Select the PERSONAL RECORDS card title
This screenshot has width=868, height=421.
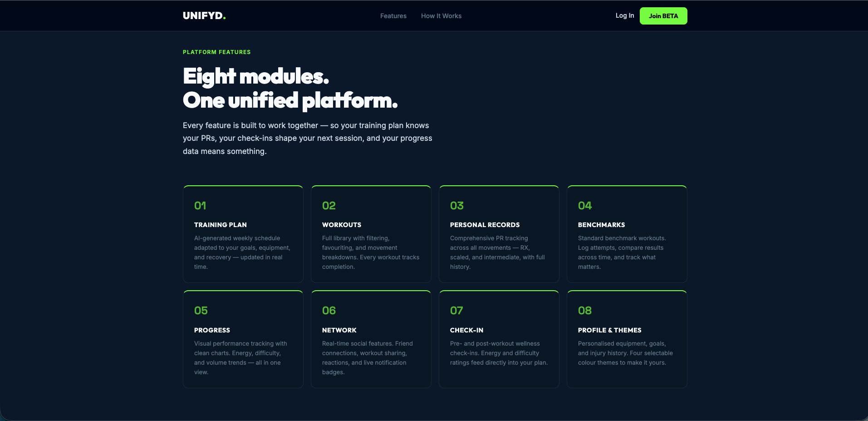[485, 225]
